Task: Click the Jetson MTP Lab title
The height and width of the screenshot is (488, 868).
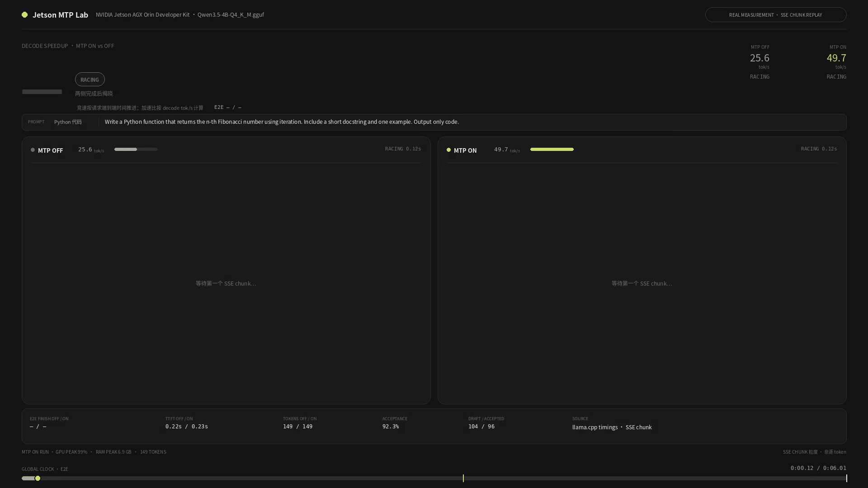Action: (60, 15)
